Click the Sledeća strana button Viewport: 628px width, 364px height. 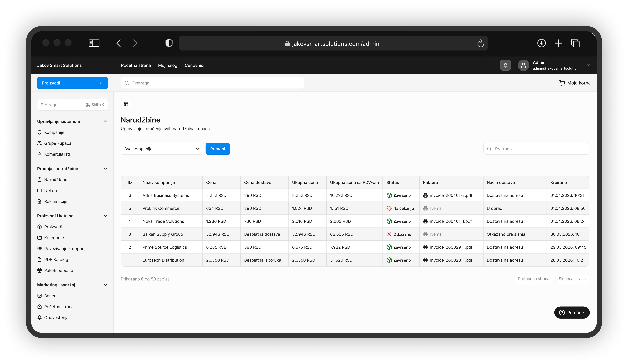(572, 279)
